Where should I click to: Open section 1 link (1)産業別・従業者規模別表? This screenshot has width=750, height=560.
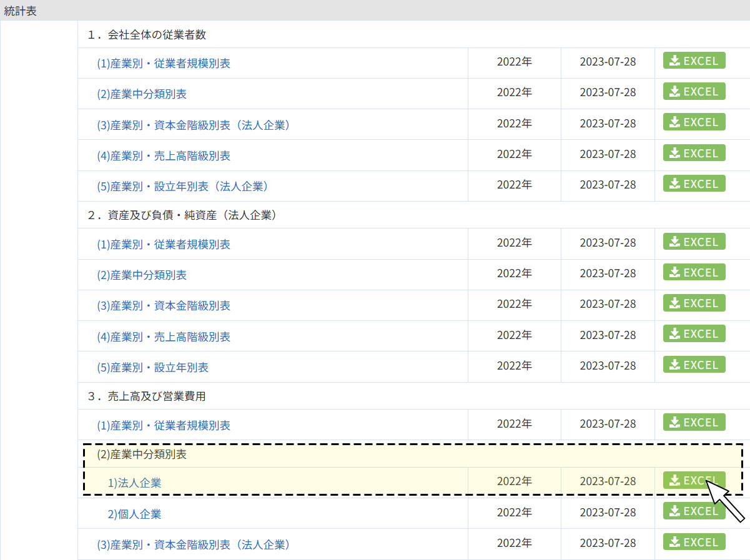164,64
